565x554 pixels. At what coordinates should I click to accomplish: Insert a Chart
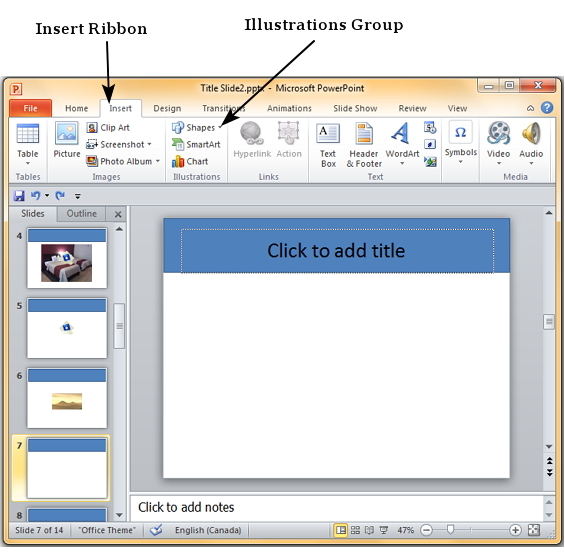tap(190, 161)
